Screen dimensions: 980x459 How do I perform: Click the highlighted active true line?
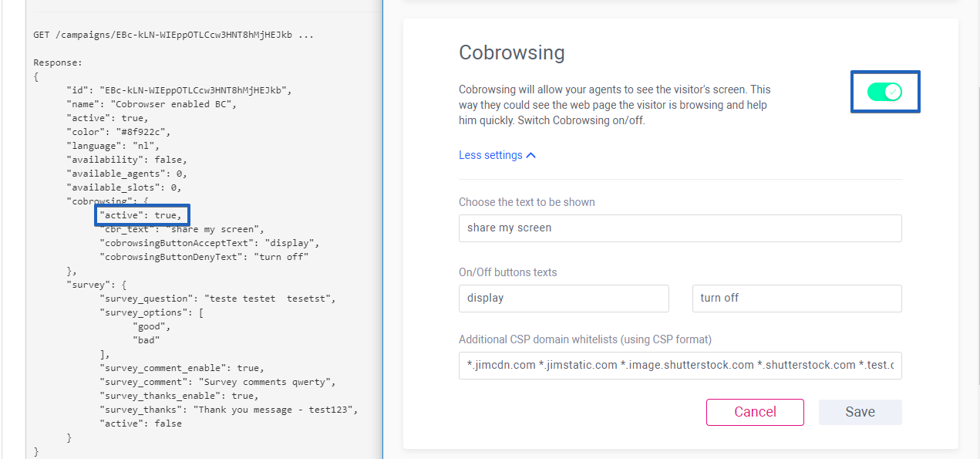click(142, 214)
